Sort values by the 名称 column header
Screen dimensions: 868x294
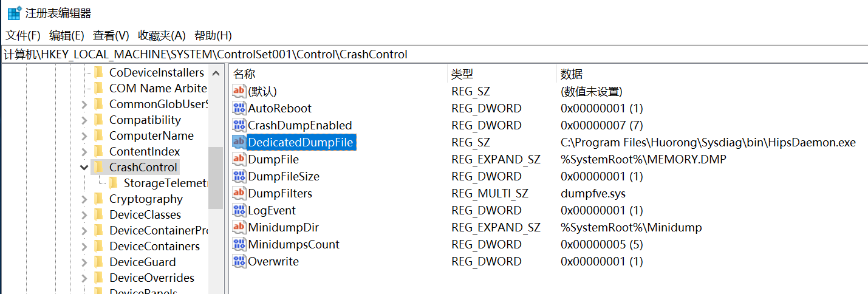click(x=245, y=74)
